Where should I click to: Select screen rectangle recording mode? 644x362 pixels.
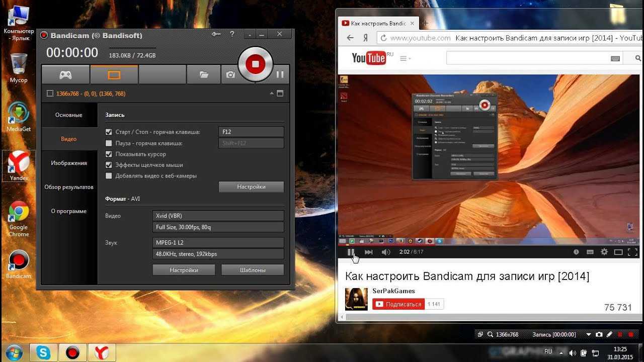click(x=114, y=74)
